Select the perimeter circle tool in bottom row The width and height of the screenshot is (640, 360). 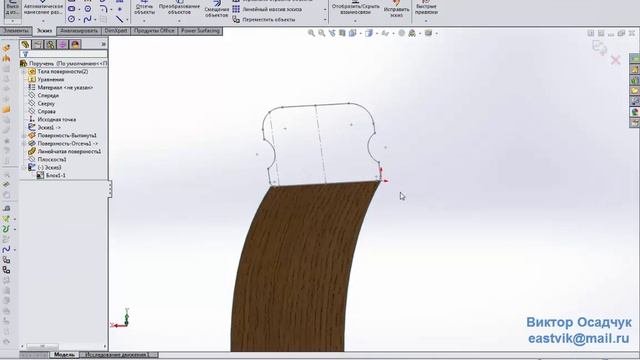click(72, 19)
